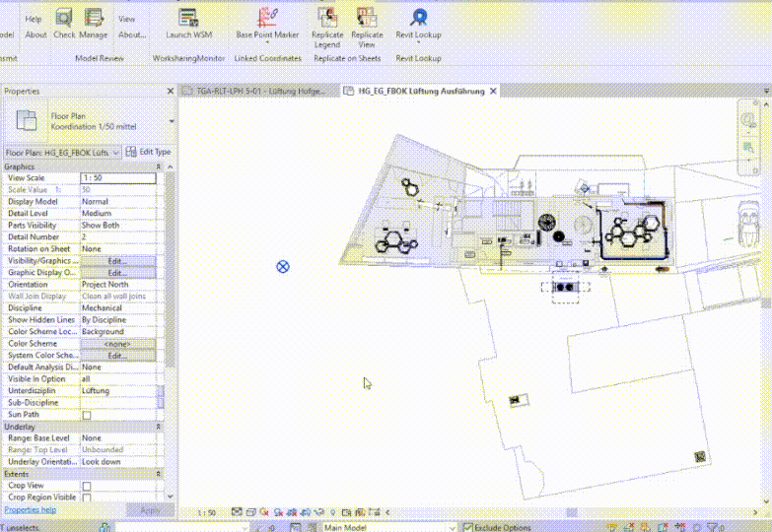Expand the Floor Plan HG_EG_FBOK instance dropdown
The height and width of the screenshot is (532, 772).
[117, 153]
